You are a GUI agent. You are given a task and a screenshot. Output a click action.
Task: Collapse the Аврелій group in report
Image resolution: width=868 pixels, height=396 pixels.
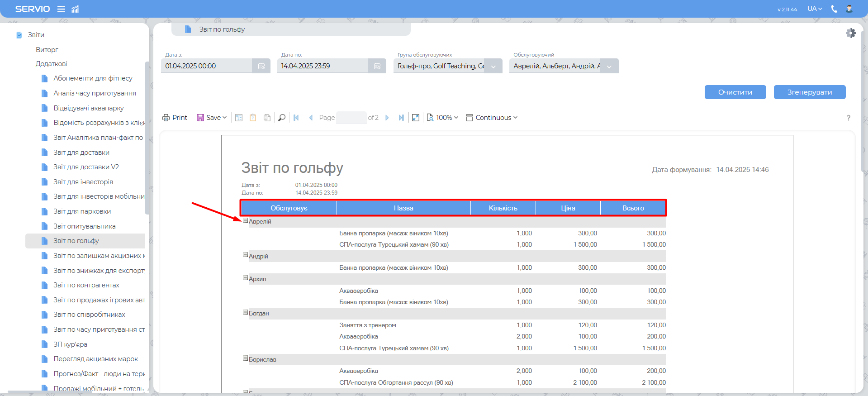[246, 221]
